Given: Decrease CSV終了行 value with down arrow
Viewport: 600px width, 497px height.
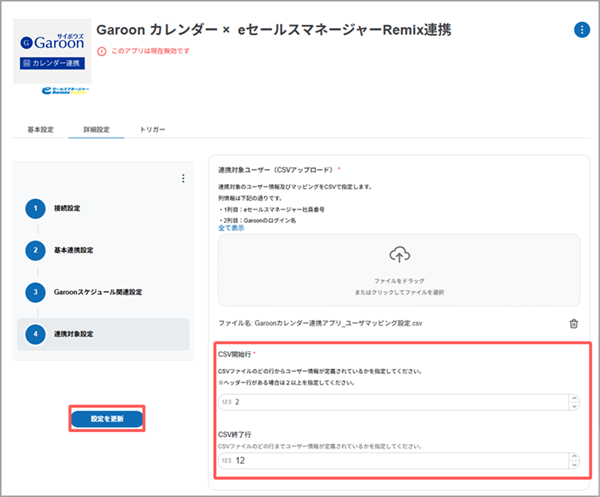Looking at the screenshot, I should tap(573, 465).
